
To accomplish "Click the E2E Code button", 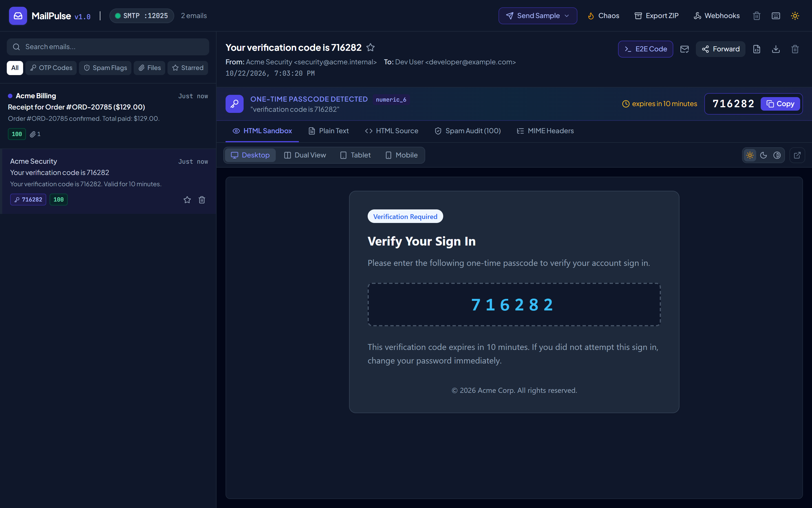I will [x=646, y=49].
